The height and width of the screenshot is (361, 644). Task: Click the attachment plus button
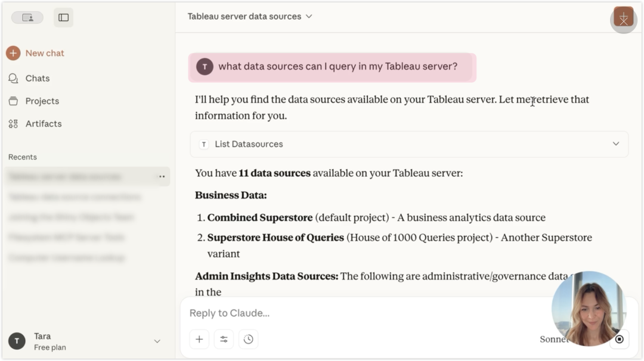click(x=199, y=339)
